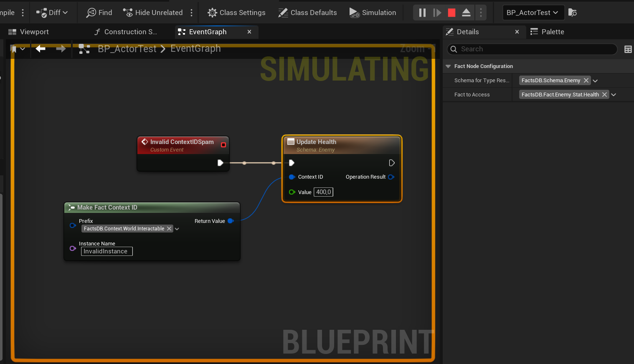Open play options three-dot menu
This screenshot has width=634, height=364.
(481, 13)
